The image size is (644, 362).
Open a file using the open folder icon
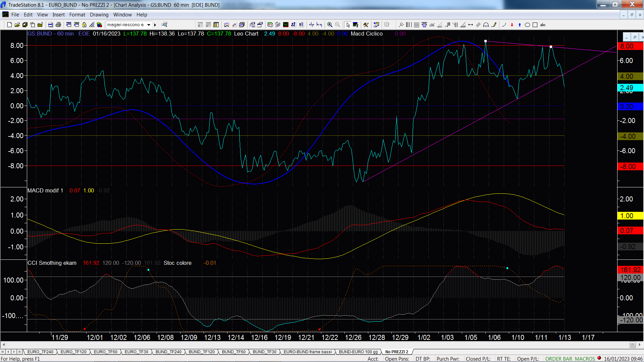(x=17, y=25)
